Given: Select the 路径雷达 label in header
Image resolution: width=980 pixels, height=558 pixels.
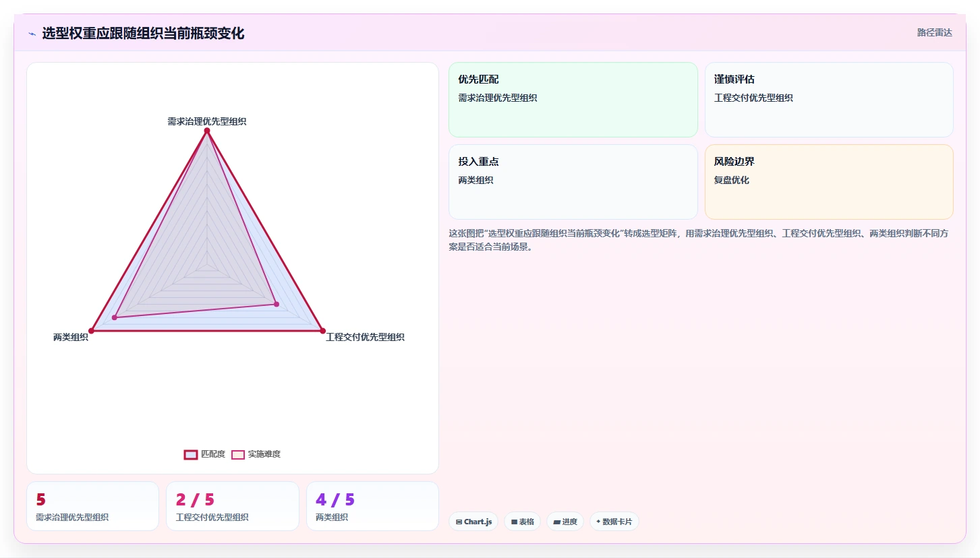Looking at the screenshot, I should click(x=935, y=32).
